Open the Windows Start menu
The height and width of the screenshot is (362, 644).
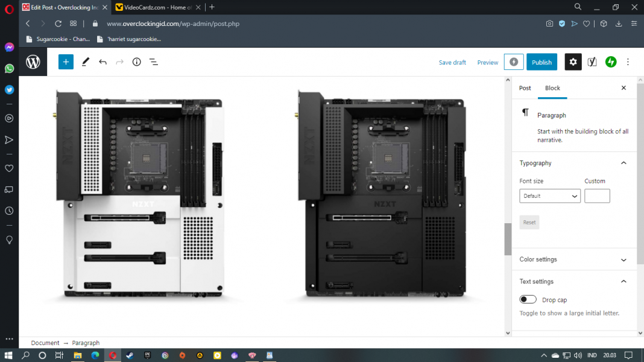(8, 355)
